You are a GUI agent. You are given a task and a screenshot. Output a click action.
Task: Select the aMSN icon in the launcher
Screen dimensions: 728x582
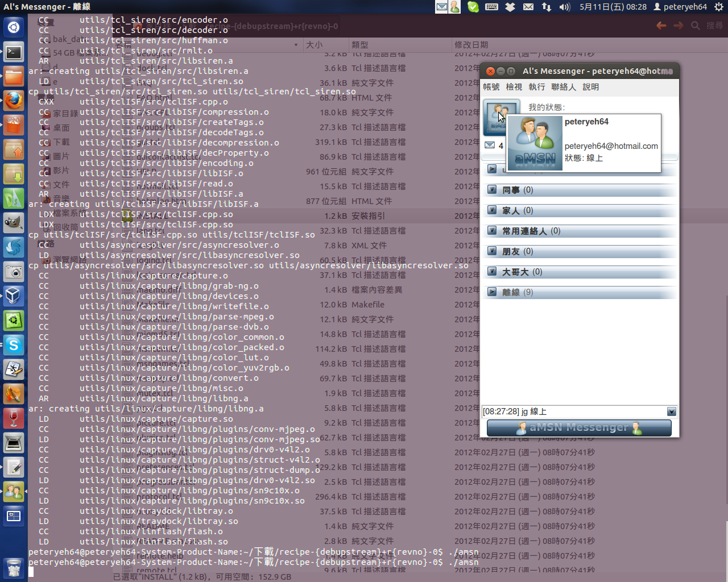coord(14,492)
